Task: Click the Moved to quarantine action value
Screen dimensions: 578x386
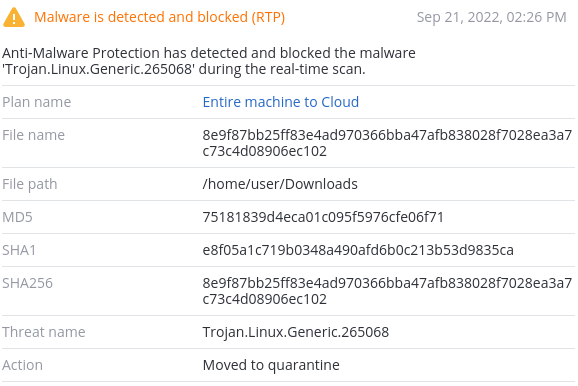Action: point(271,365)
